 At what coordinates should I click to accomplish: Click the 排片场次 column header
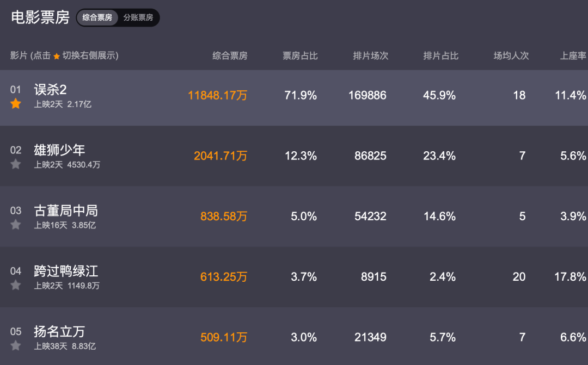tap(371, 55)
